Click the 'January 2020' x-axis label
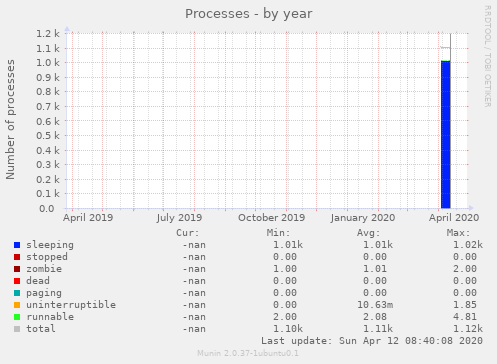 tap(363, 218)
